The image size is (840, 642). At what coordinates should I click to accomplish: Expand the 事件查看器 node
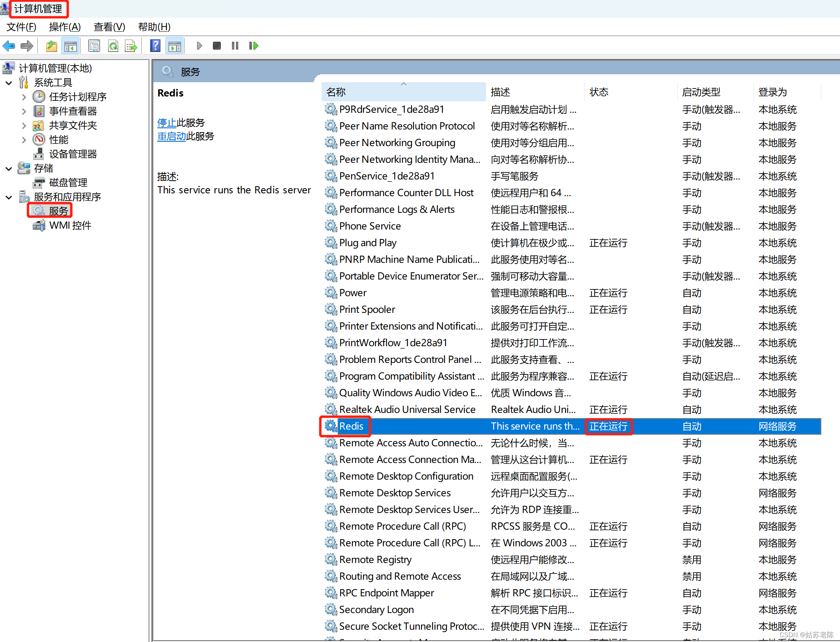pyautogui.click(x=24, y=111)
